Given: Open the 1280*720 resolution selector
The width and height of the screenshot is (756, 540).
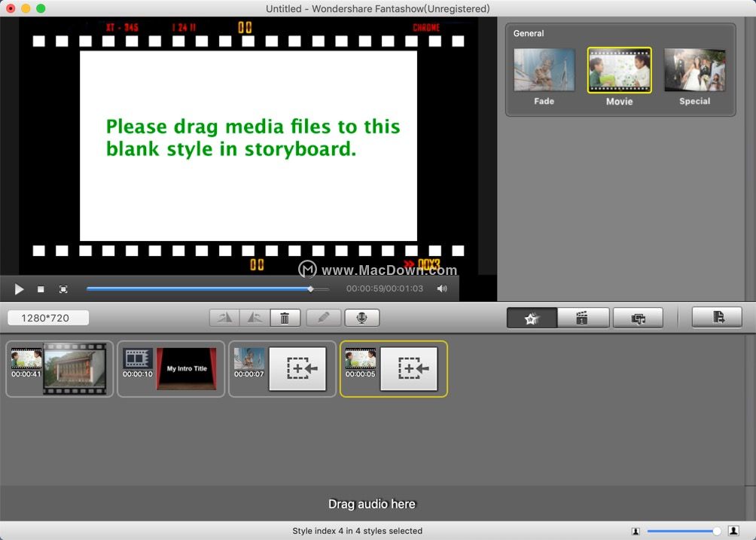Looking at the screenshot, I should point(48,318).
